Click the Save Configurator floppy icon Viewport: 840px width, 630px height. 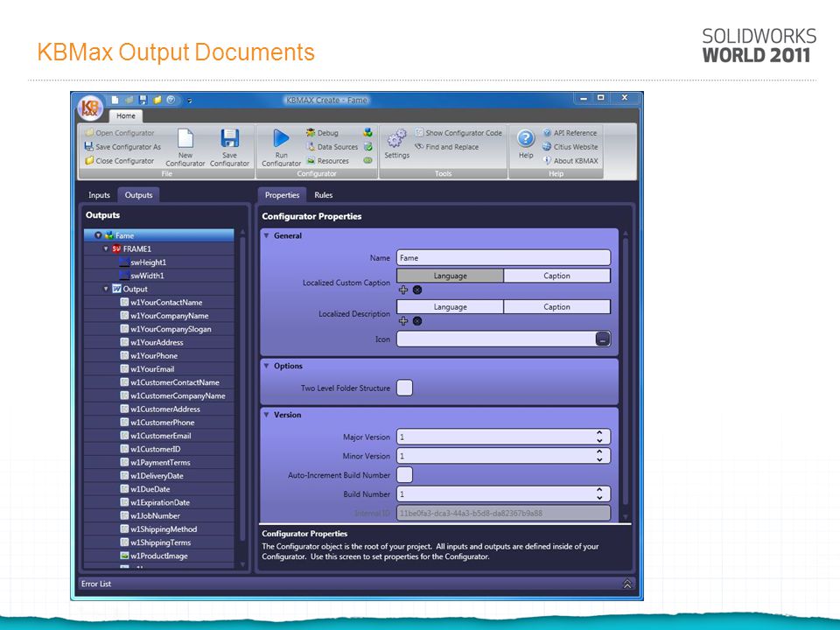(x=230, y=139)
